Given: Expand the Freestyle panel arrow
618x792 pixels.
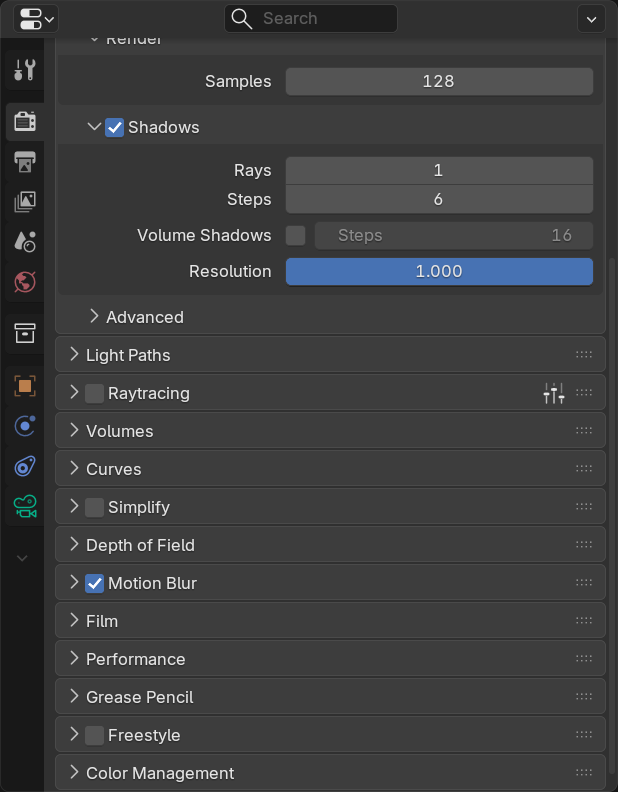Looking at the screenshot, I should (x=74, y=734).
